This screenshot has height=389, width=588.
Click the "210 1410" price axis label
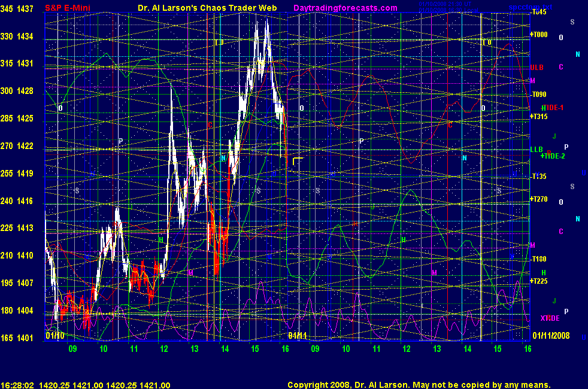(17, 256)
